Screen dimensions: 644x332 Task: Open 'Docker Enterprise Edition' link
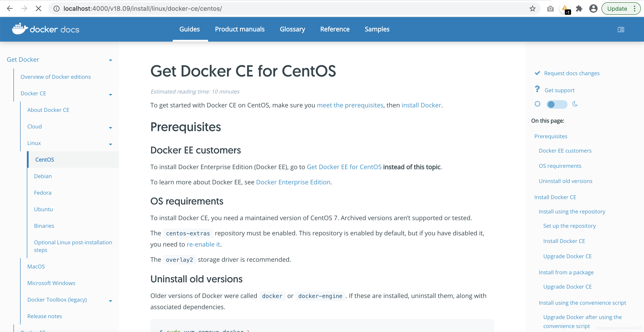(x=293, y=182)
